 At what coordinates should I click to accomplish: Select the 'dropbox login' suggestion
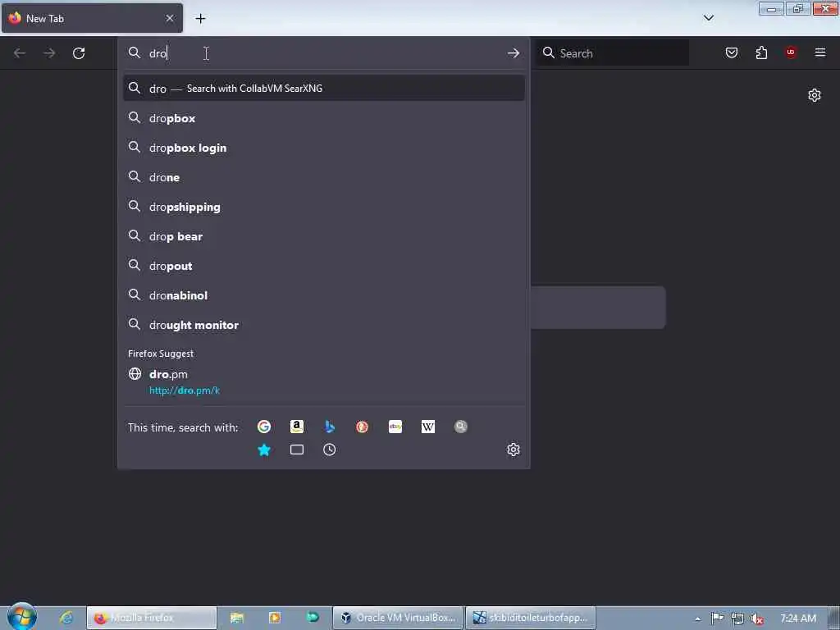[323, 148]
